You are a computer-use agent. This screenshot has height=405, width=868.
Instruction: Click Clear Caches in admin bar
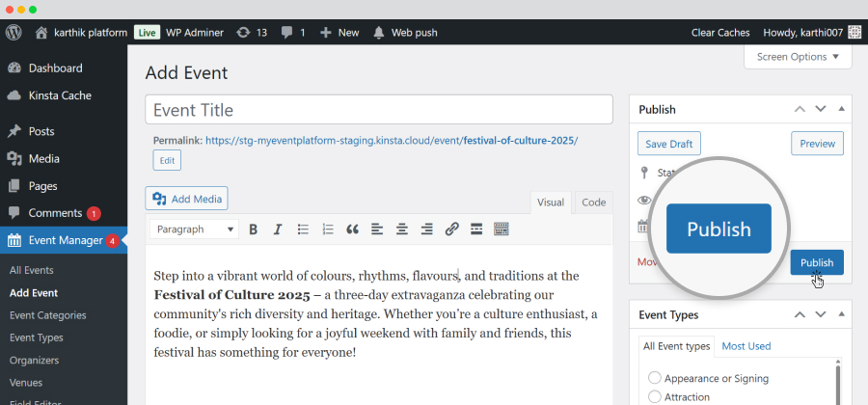pos(720,33)
